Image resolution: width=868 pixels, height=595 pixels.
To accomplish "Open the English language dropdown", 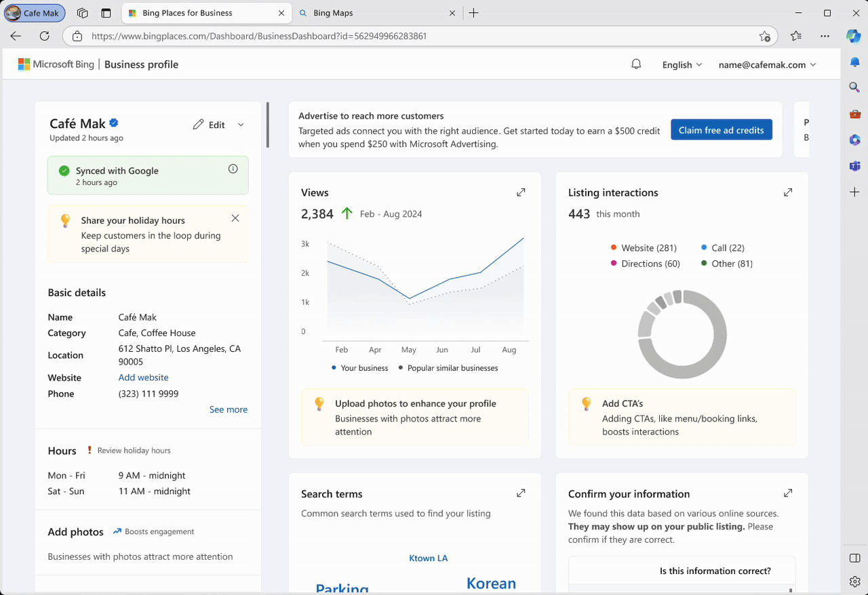I will [682, 64].
